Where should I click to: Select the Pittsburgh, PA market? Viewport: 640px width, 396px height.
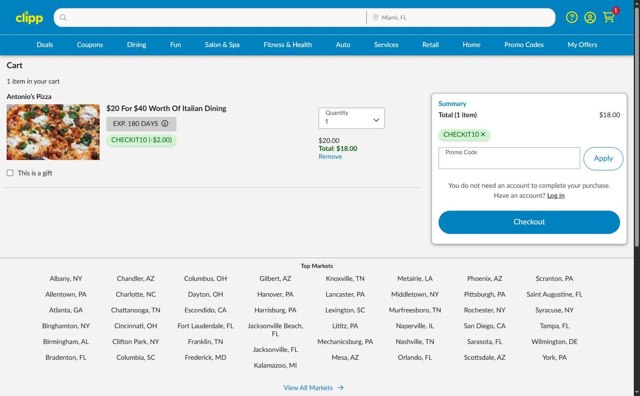point(484,294)
